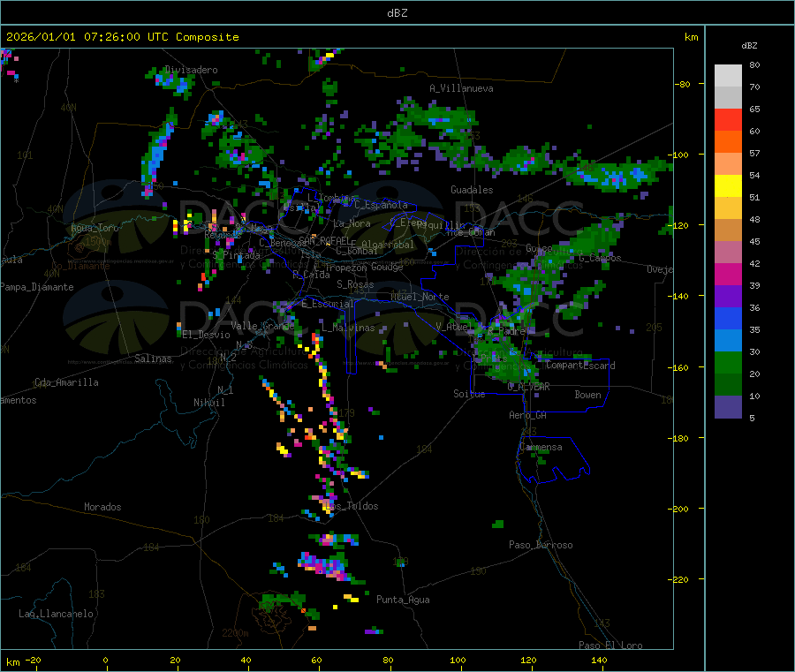Screen dimensions: 795x672
Task: Click the Nihuil location label
Action: click(x=208, y=403)
